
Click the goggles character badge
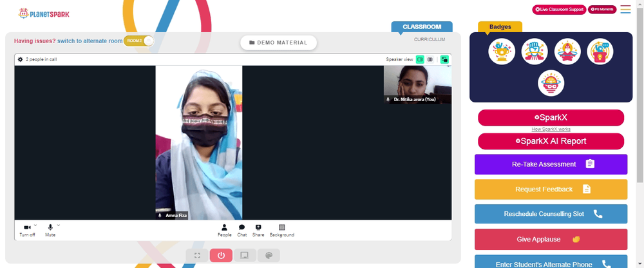coord(551,83)
